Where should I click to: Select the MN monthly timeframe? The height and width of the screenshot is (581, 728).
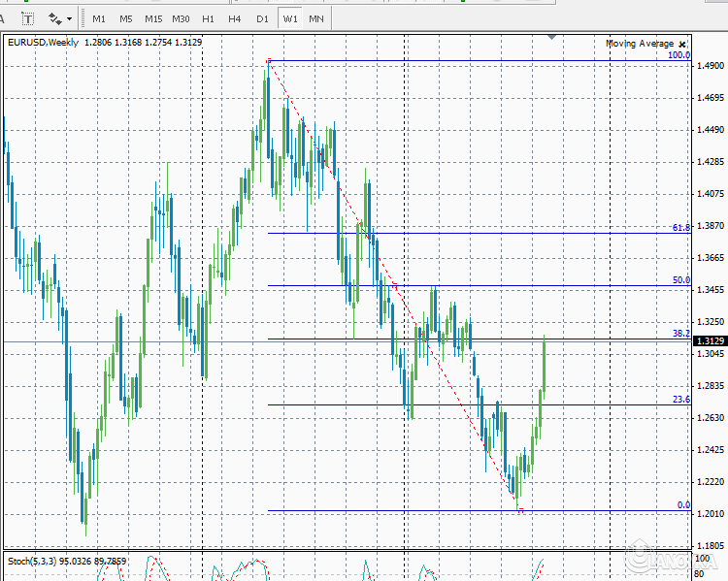coord(316,18)
